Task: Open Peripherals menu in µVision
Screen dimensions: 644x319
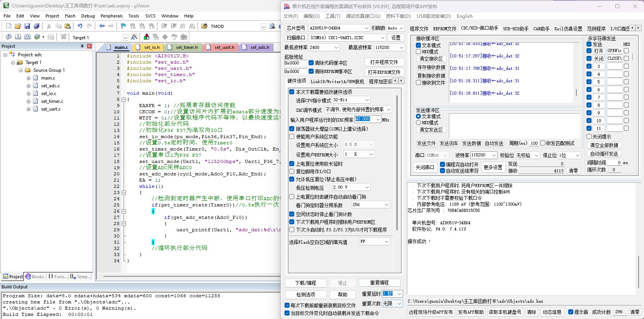Action: (x=112, y=16)
